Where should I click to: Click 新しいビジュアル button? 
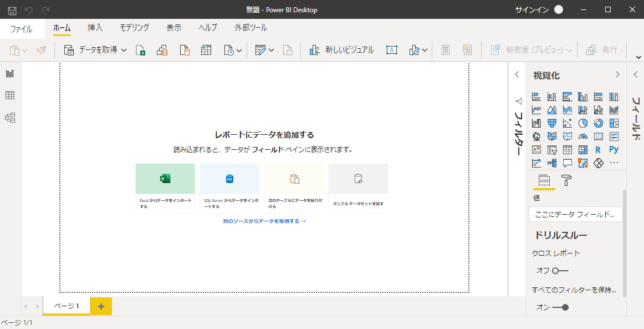(x=342, y=50)
